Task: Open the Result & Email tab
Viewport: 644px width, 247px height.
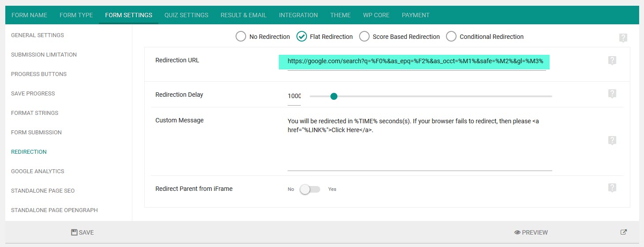Action: tap(243, 15)
